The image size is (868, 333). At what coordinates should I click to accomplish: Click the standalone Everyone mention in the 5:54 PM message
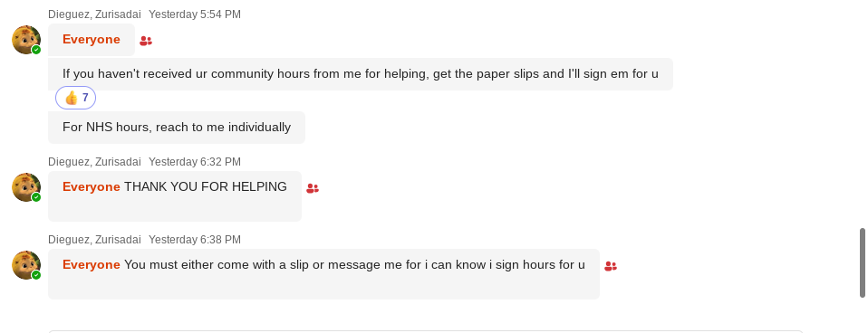point(92,39)
